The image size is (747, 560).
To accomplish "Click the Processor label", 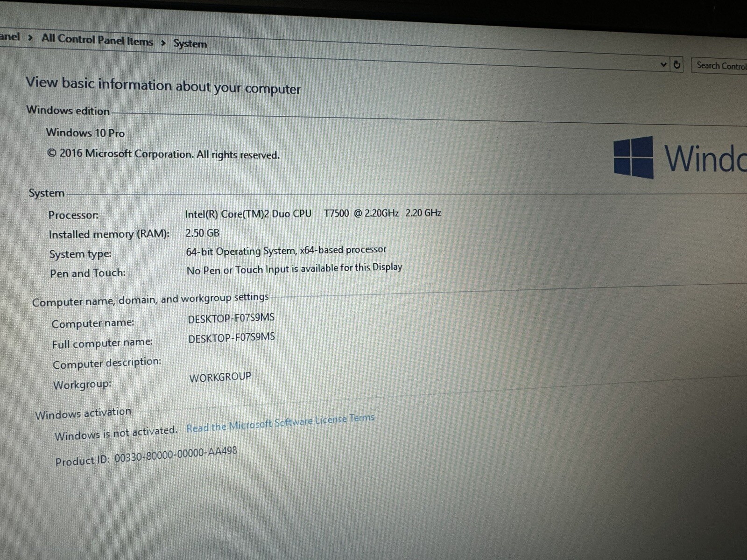I will [73, 215].
